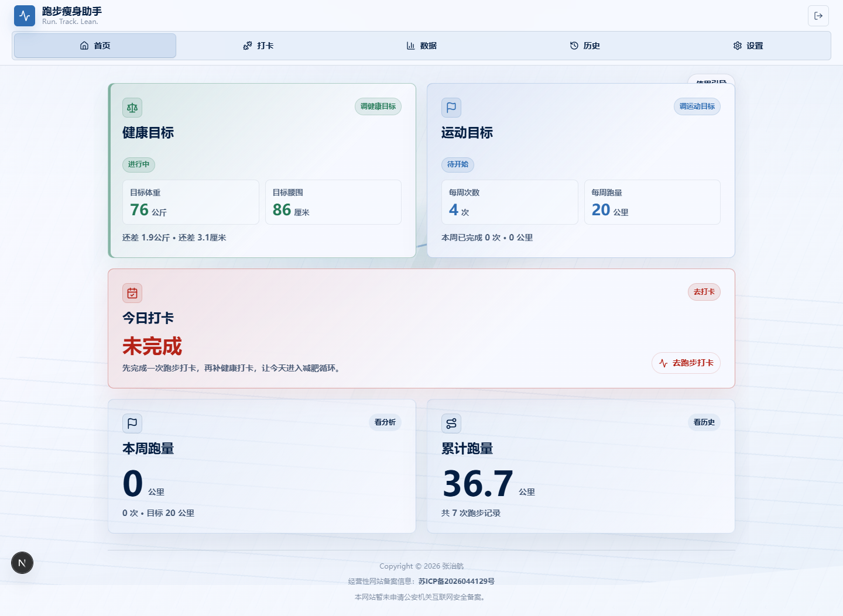Click the 去跑步打卡 button
Screen dimensions: 843x616
pos(686,363)
